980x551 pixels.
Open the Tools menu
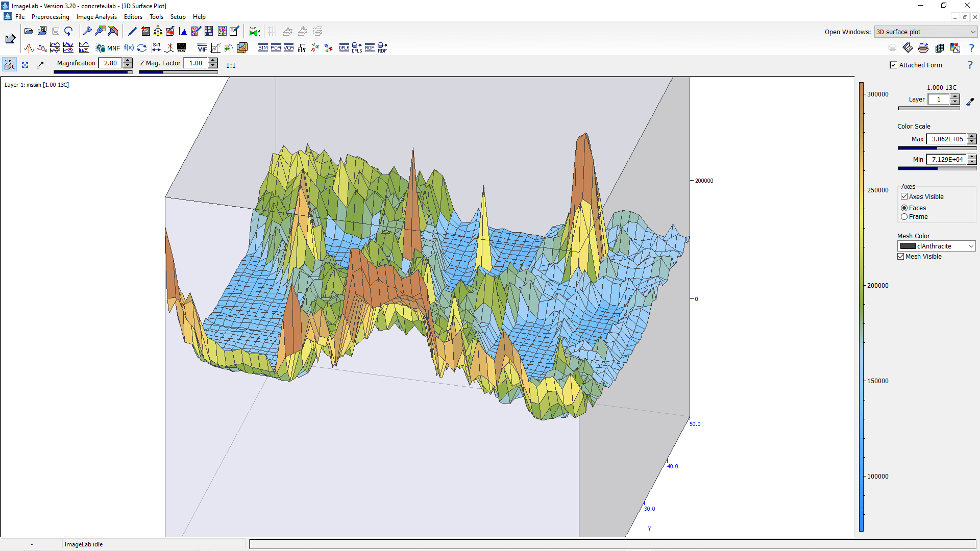click(x=156, y=17)
